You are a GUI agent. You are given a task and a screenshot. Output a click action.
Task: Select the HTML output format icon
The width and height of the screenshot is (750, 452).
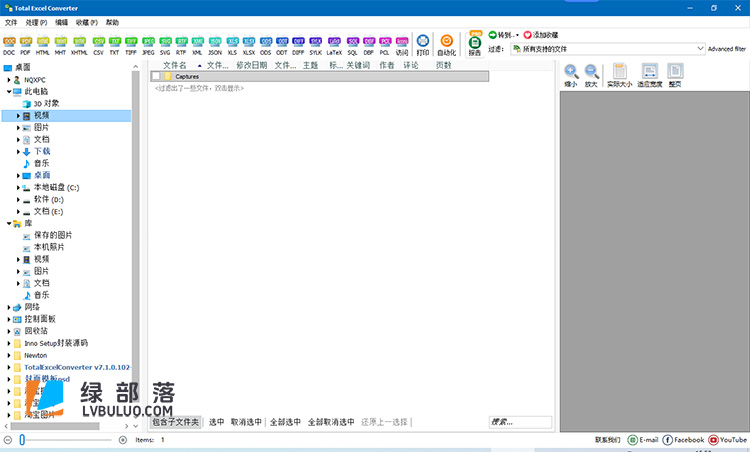click(x=43, y=45)
